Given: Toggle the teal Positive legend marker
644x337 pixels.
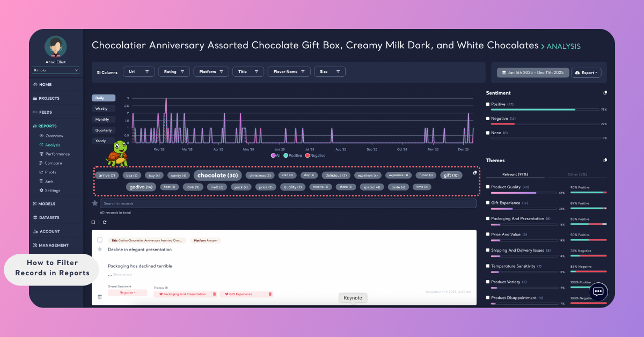Looking at the screenshot, I should tap(286, 156).
